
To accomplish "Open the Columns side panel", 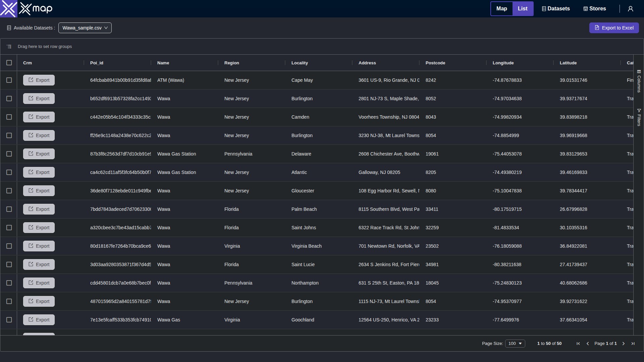I will click(639, 81).
